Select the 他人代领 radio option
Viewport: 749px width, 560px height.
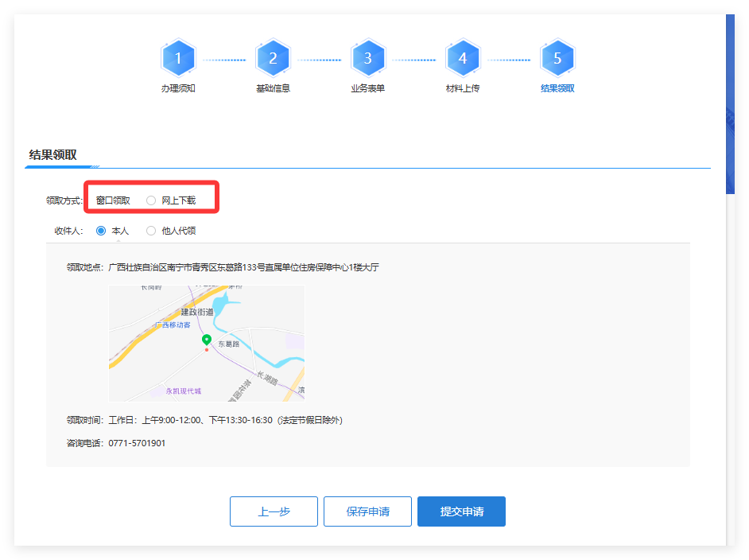[x=151, y=231]
